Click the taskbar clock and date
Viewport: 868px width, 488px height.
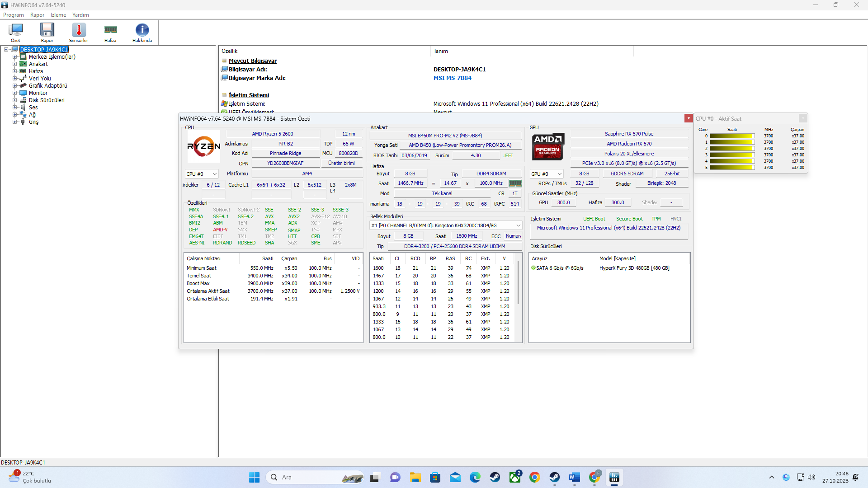coord(835,477)
